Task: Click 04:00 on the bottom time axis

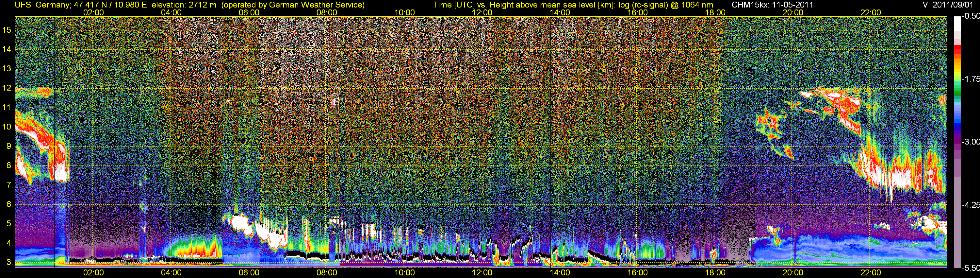Action: pos(171,273)
